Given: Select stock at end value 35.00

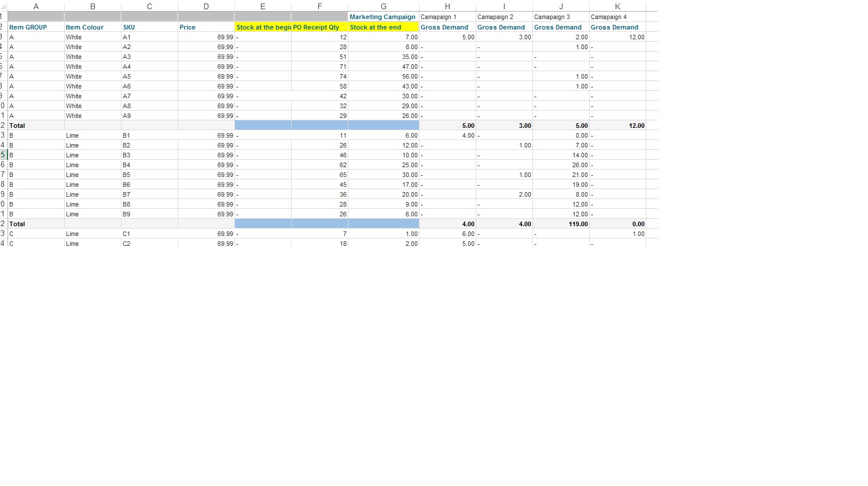Looking at the screenshot, I should click(383, 57).
